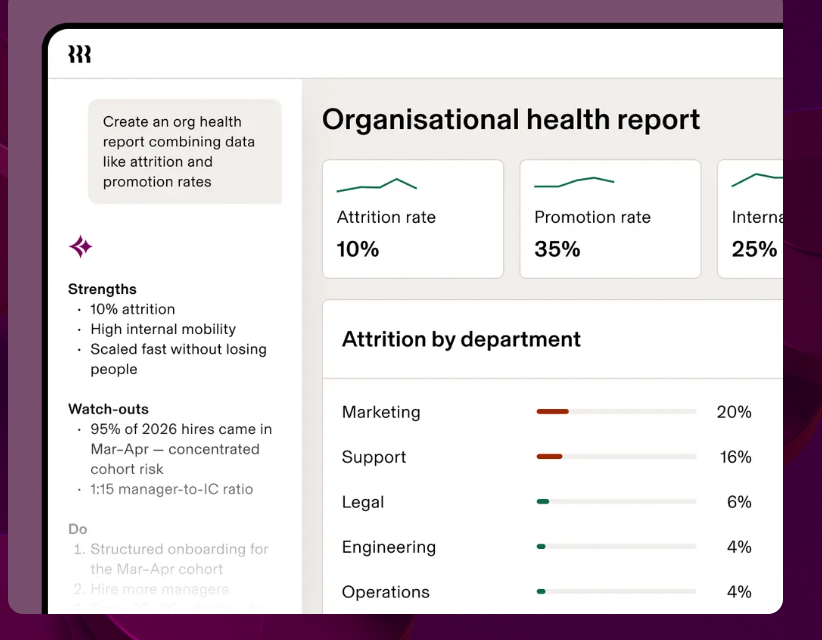Click the Promotion rate sparkline chart
Screen dimensions: 822x640
(x=574, y=182)
